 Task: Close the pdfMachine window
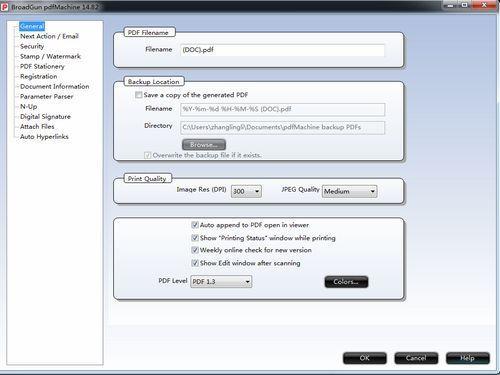(x=484, y=5)
